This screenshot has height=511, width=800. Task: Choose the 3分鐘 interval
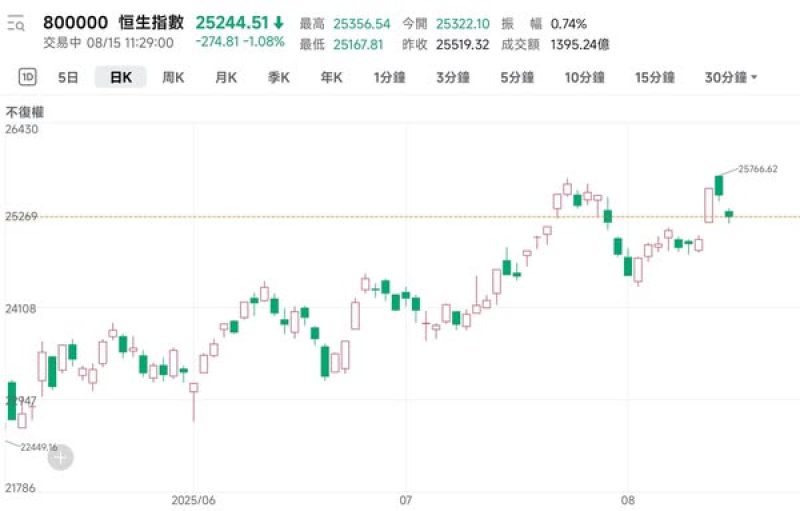(x=454, y=77)
